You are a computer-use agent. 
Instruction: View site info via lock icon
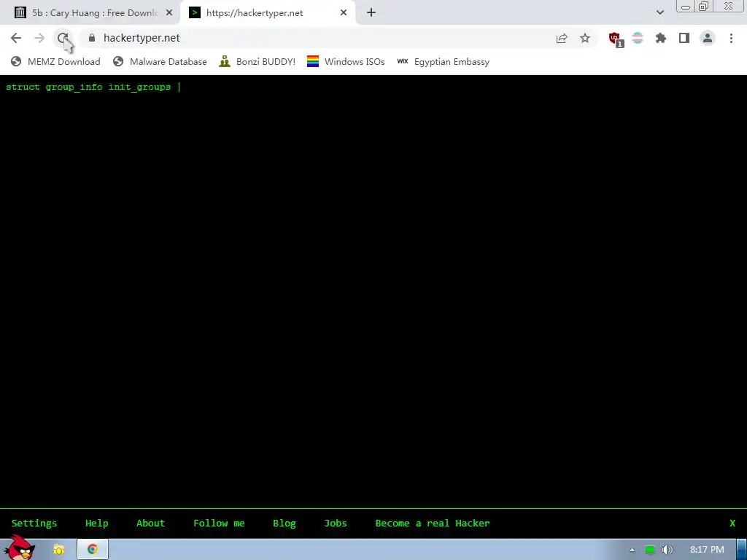[92, 38]
